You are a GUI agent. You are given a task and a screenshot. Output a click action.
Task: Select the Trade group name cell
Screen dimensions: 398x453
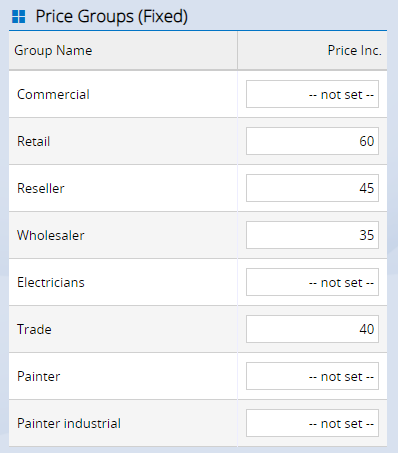pos(123,329)
